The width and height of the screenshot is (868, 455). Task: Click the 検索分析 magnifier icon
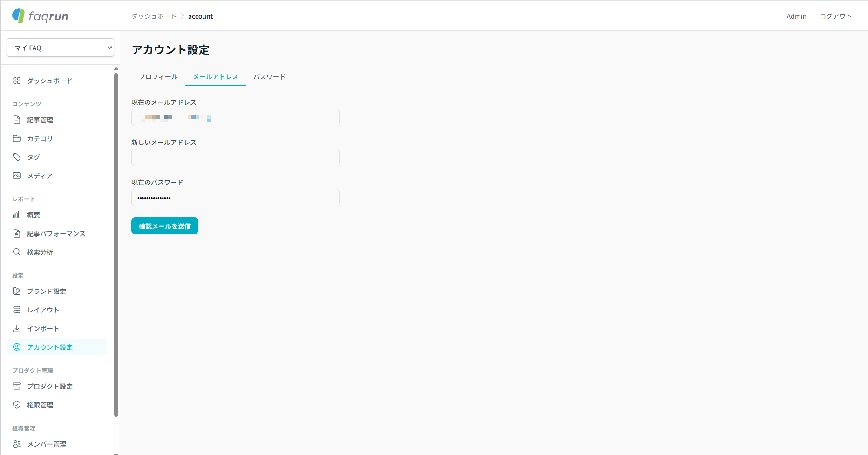[17, 252]
